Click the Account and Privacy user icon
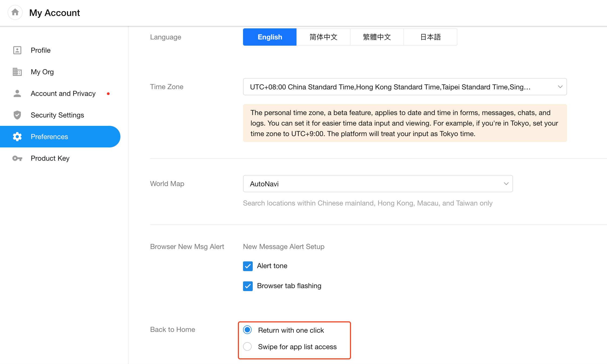 coord(17,93)
